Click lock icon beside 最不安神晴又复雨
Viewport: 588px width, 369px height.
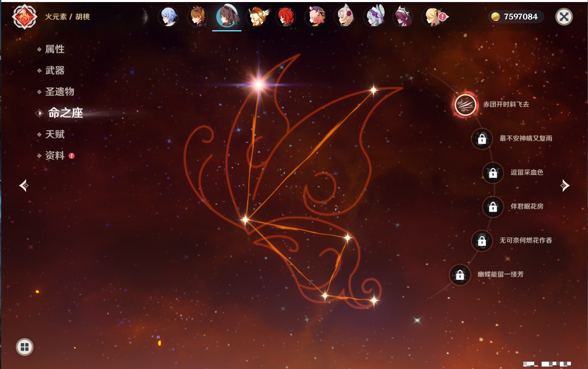pos(482,139)
